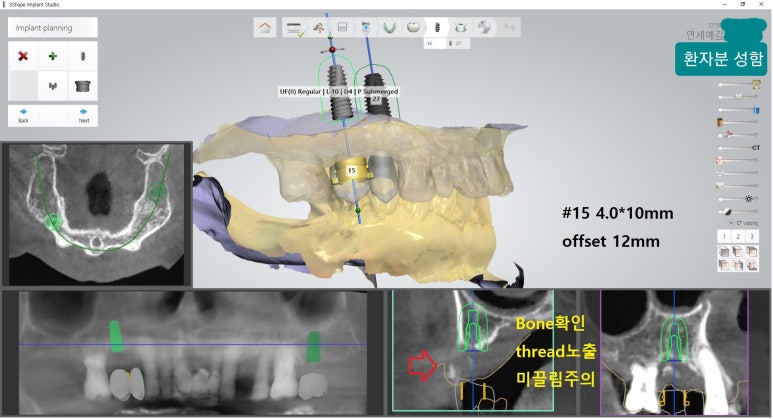
Task: Select tooth 27 tab under workflow bar
Action: click(457, 43)
